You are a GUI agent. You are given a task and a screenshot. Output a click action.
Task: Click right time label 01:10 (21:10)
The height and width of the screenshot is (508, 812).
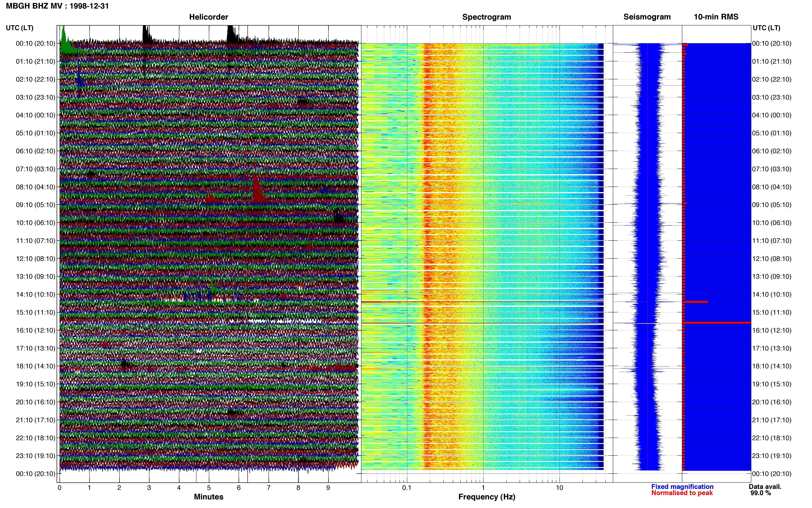click(772, 61)
